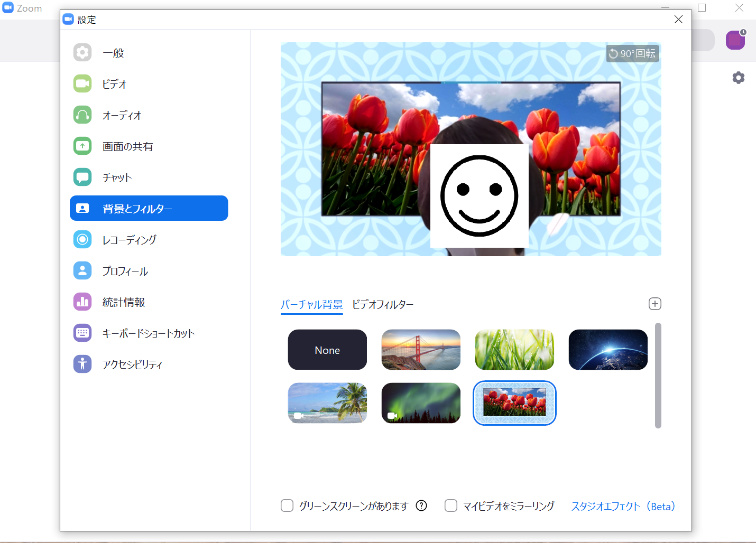
Task: Click the background list vertical scrollbar
Action: pyautogui.click(x=658, y=376)
